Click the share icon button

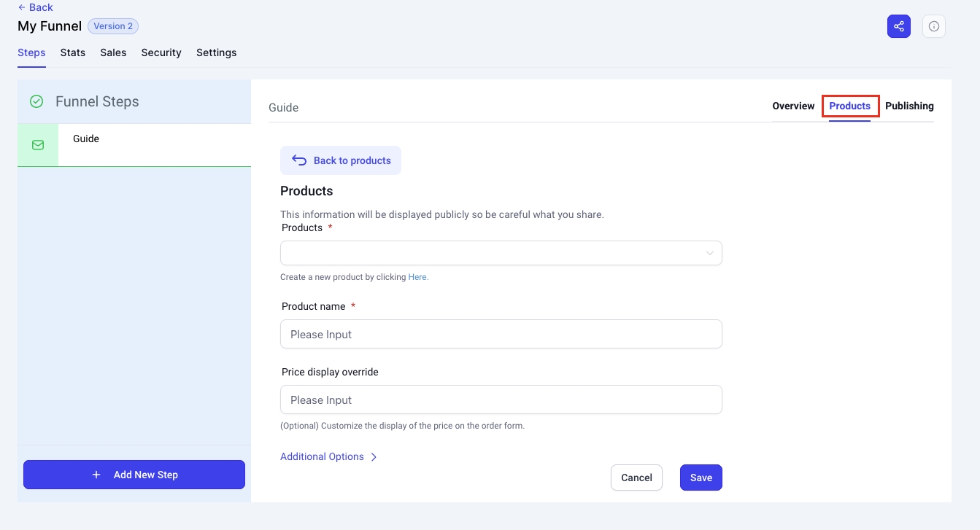[x=899, y=27]
